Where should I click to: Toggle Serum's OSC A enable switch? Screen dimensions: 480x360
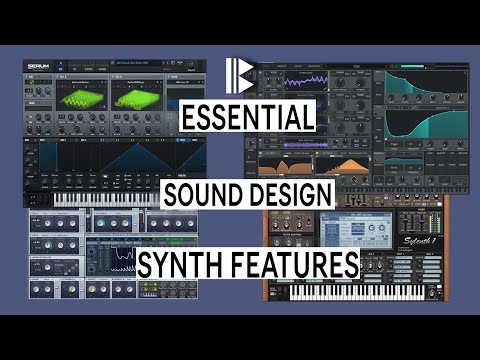(x=58, y=77)
